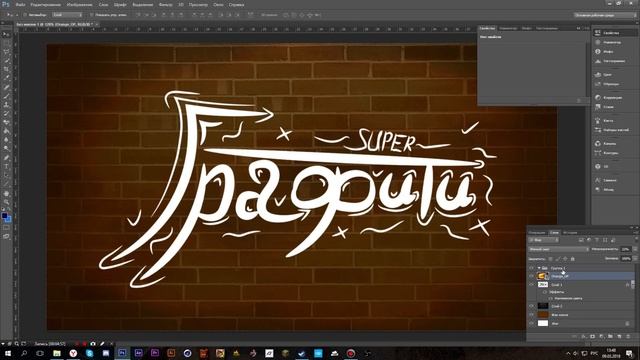Viewport: 640px width, 360px height.
Task: Select the History Brush tool
Action: [7, 113]
